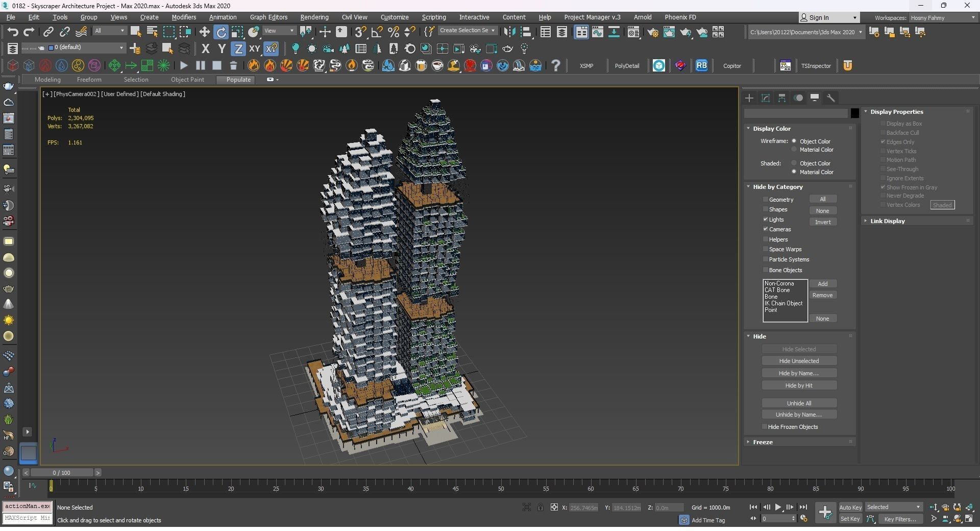The height and width of the screenshot is (531, 980).
Task: Enable Display as Box
Action: coord(884,123)
